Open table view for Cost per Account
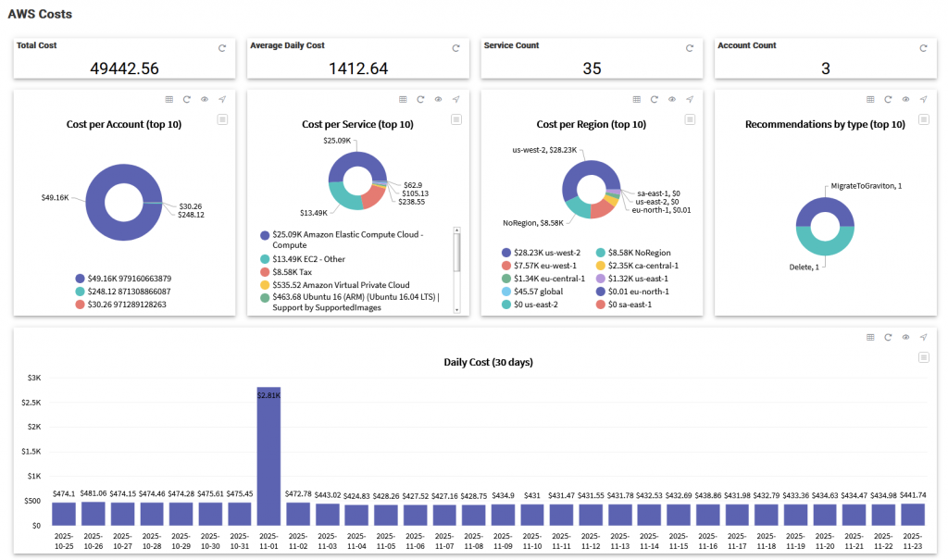948x560 pixels. tap(168, 99)
